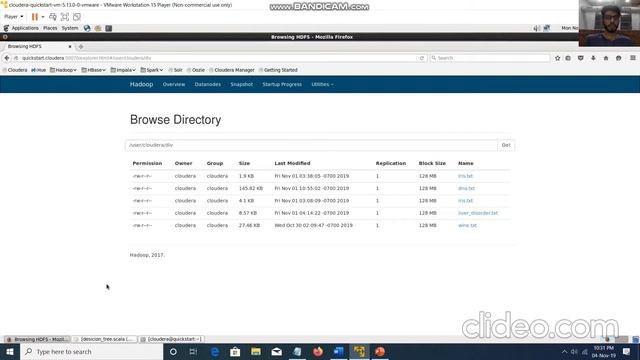Click the mail launcher icon in GNOME panel
This screenshot has width=640, height=360.
98,28
